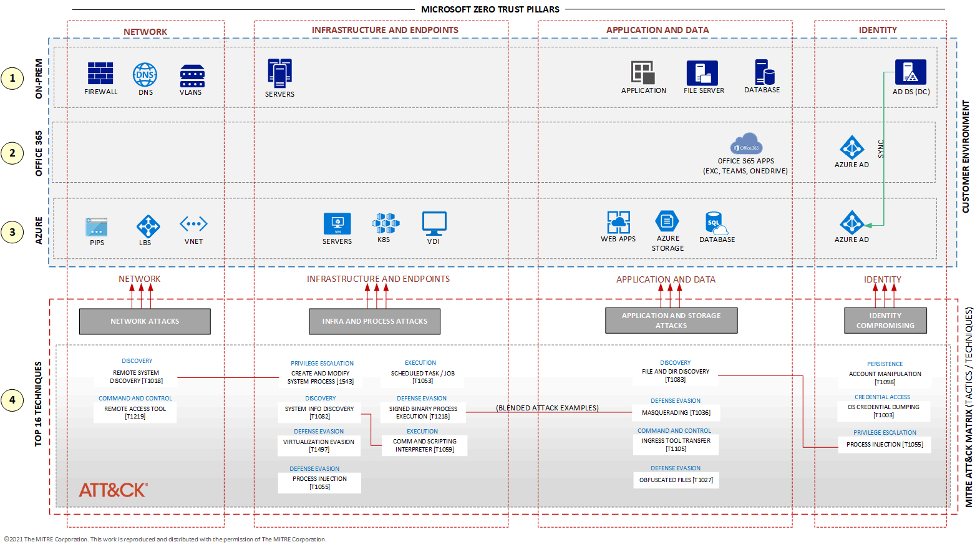
Task: Click Infrastructure and Endpoints pillar heading at top
Action: pyautogui.click(x=385, y=30)
